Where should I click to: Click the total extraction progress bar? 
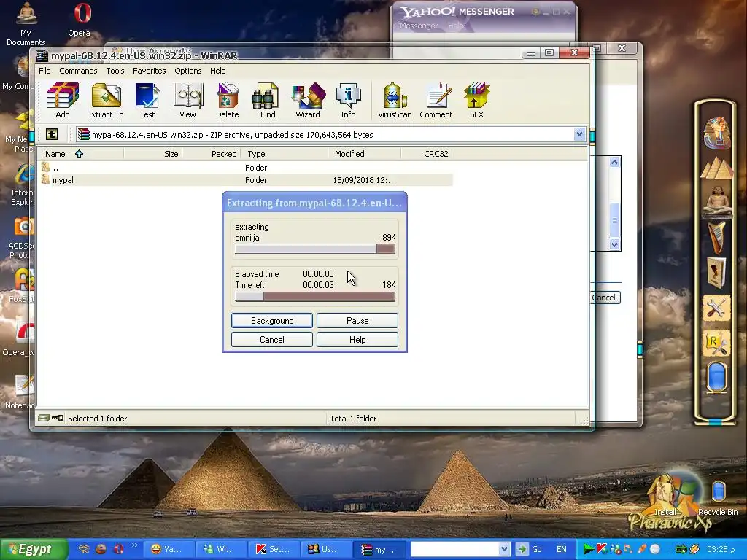coord(315,297)
